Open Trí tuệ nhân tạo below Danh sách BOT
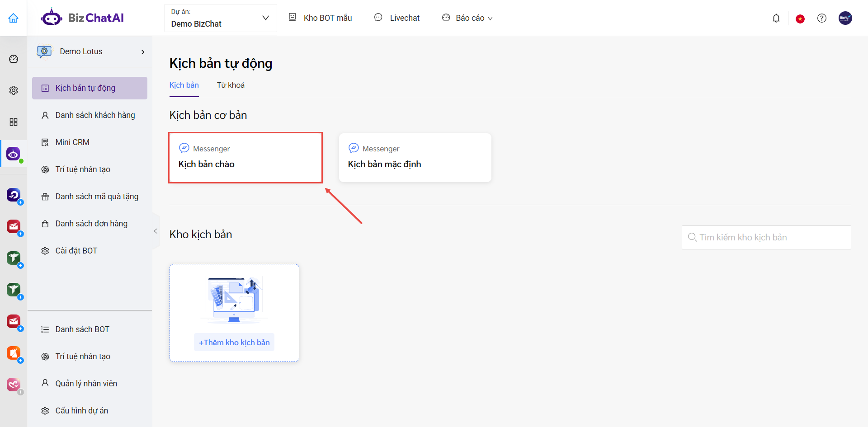Screen dimensions: 868x427 90,357
